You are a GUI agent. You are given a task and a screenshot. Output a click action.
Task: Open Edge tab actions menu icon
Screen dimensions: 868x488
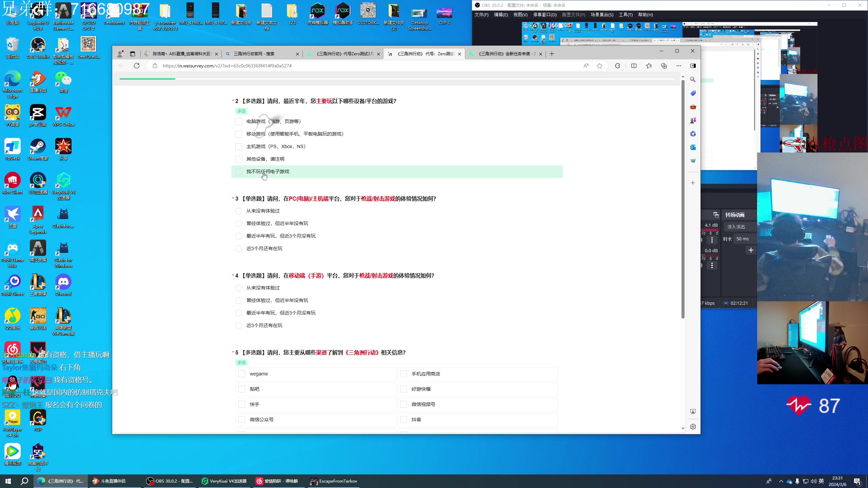pos(133,54)
